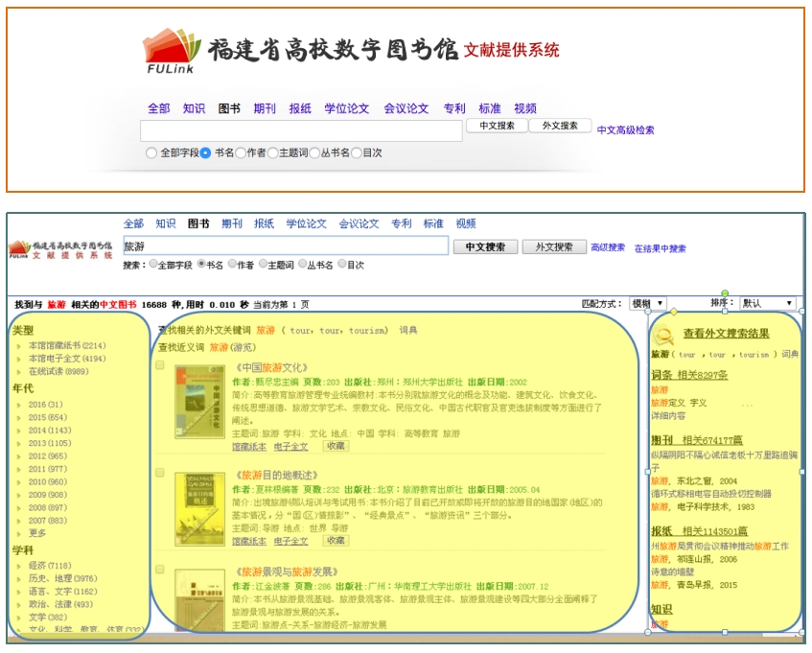Click 中文搜索 button beside the 旅游 search box
Viewport: 812px width, 653px height.
(485, 246)
